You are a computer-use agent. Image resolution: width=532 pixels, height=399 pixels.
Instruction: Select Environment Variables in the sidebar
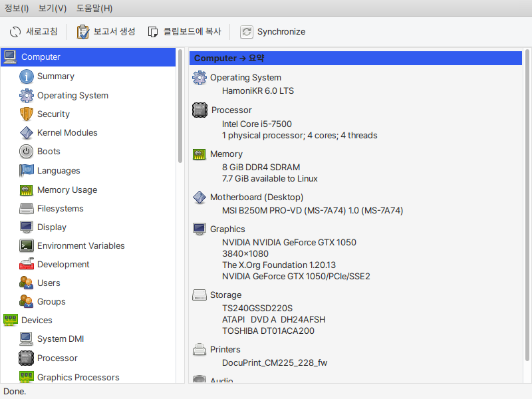pyautogui.click(x=80, y=246)
